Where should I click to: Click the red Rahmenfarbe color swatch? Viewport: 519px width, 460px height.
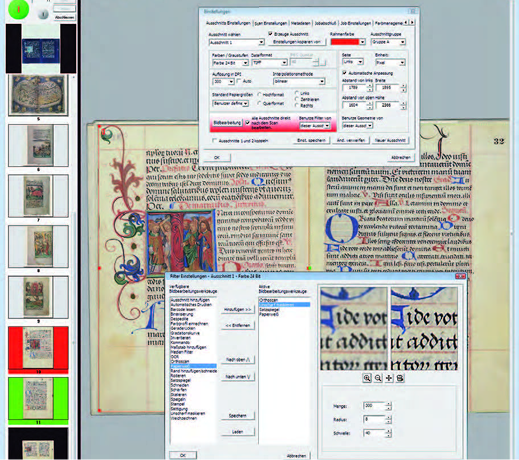pos(345,42)
